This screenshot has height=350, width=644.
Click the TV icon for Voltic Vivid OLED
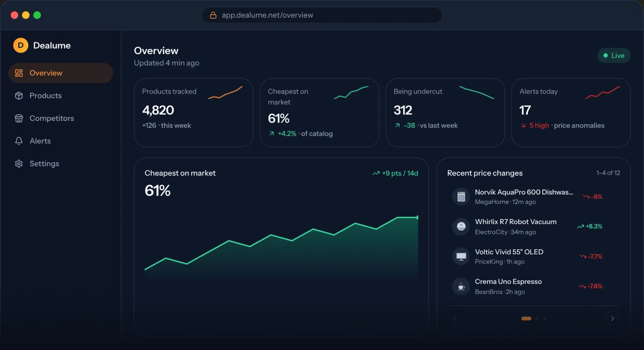(x=461, y=257)
